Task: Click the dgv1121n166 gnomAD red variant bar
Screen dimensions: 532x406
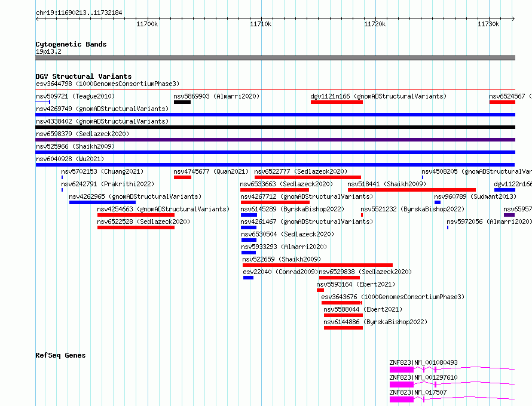Action: (337, 102)
